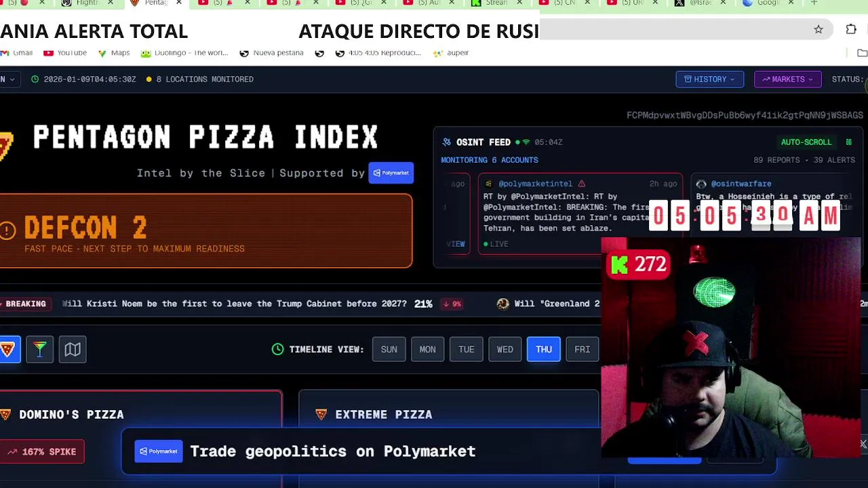The height and width of the screenshot is (488, 868).
Task: Click the DEFCON 2 warning circle icon
Action: [7, 230]
